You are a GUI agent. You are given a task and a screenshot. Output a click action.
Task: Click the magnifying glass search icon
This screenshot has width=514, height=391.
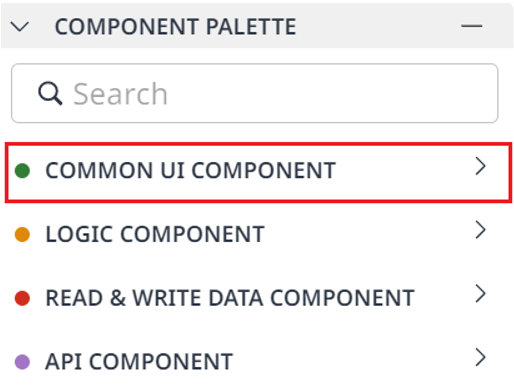[x=50, y=94]
